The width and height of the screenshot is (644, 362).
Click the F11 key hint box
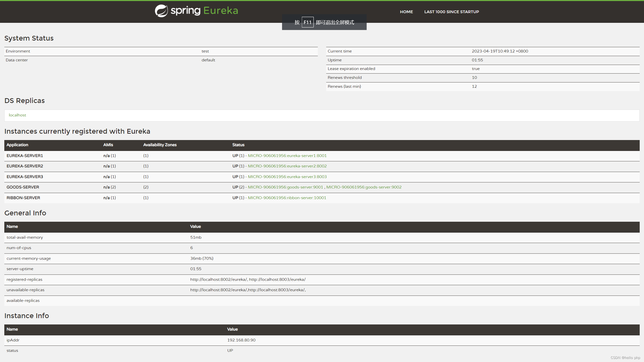tap(307, 22)
